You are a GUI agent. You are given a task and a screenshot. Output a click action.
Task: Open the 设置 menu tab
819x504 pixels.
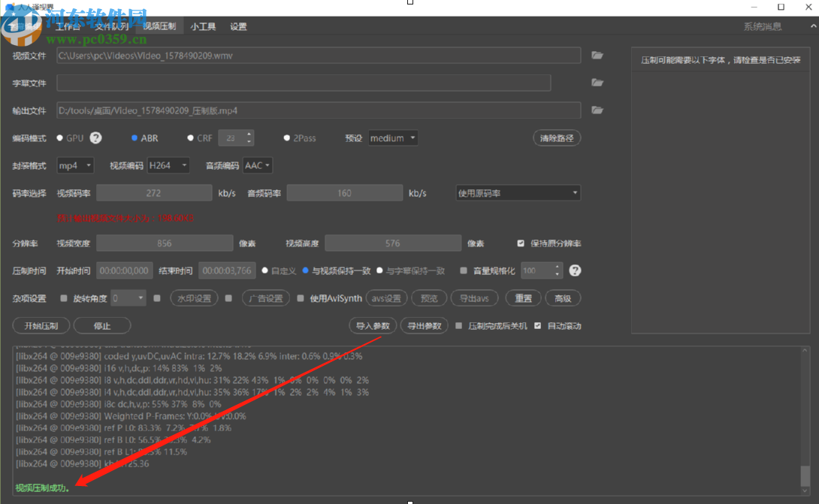[238, 26]
